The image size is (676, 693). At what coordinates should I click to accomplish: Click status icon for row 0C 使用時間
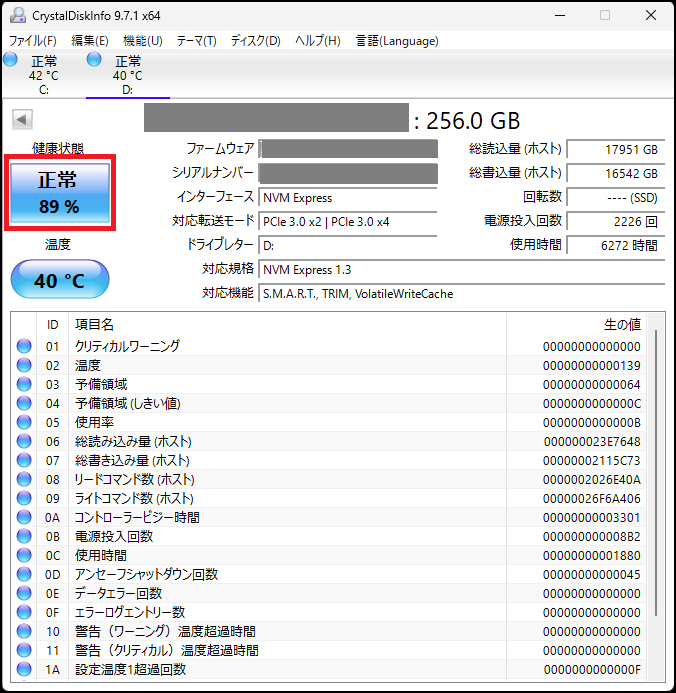click(x=24, y=555)
